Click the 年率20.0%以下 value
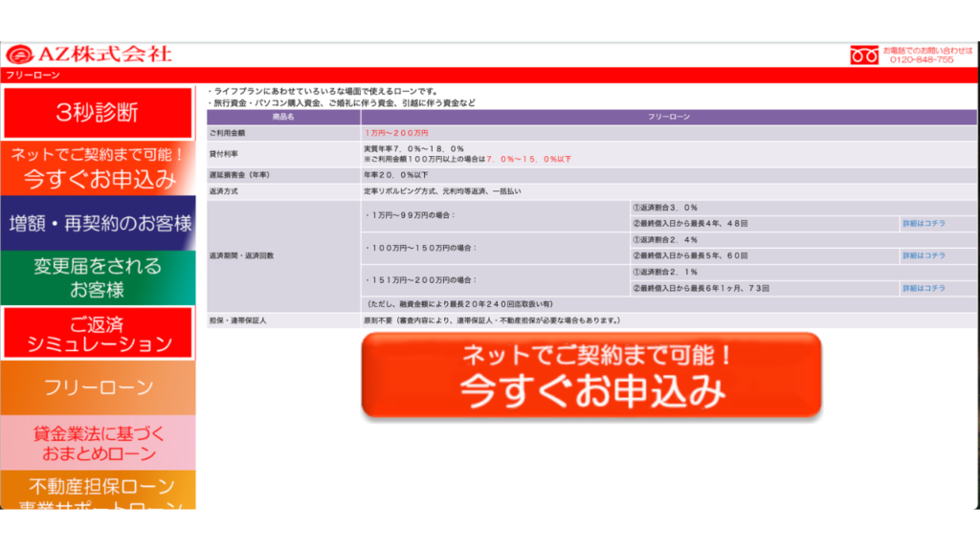Viewport: 980px width, 551px height. 396,175
